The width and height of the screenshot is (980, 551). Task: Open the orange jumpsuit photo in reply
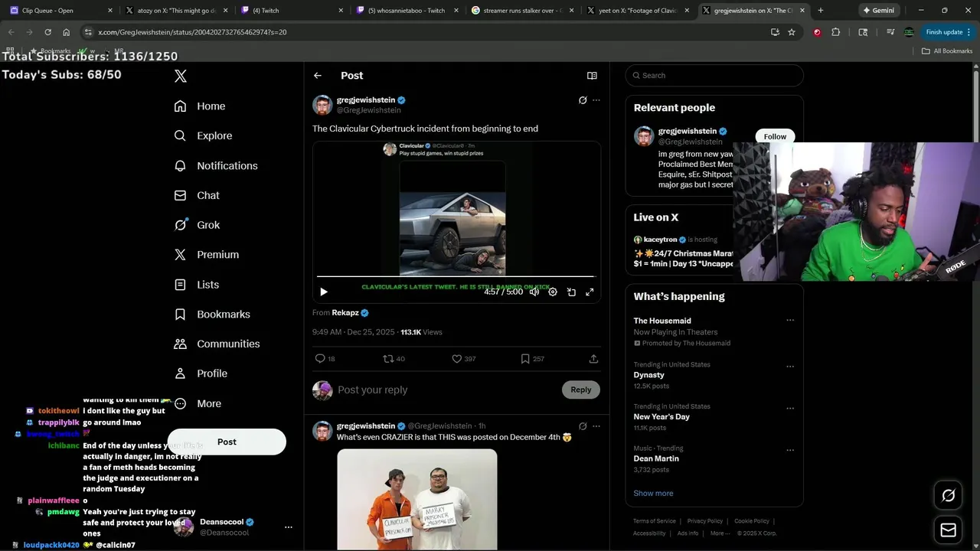pos(417,499)
